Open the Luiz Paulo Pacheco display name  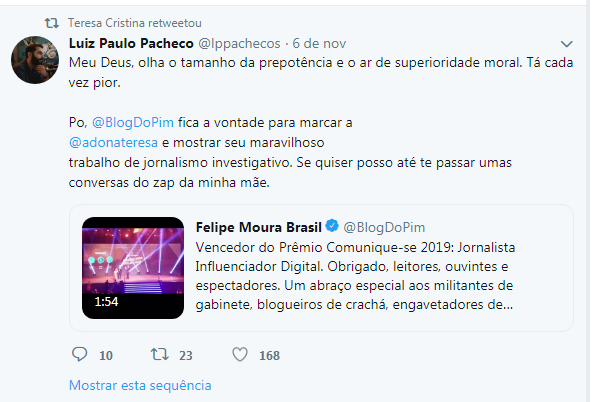click(x=130, y=43)
